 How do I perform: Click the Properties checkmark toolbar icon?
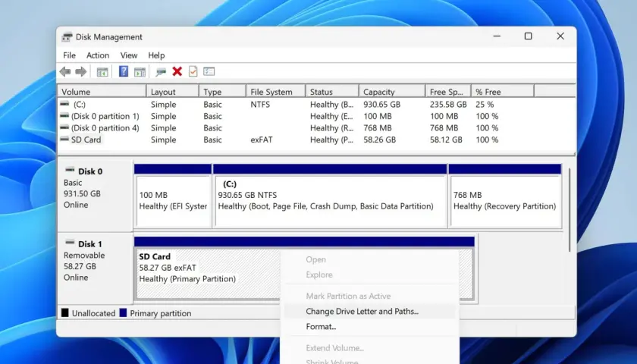click(193, 72)
